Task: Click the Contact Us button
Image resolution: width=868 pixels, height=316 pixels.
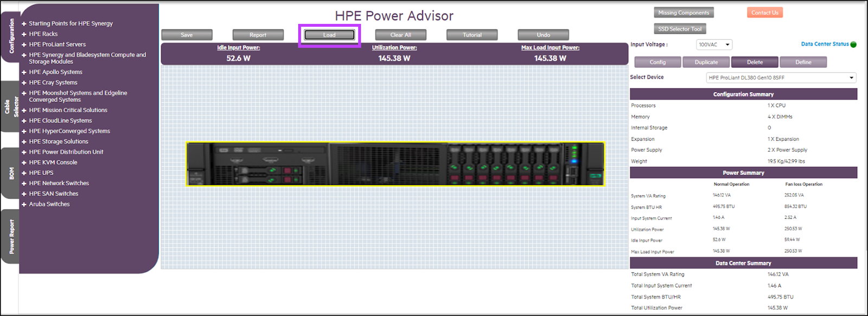Action: [764, 12]
